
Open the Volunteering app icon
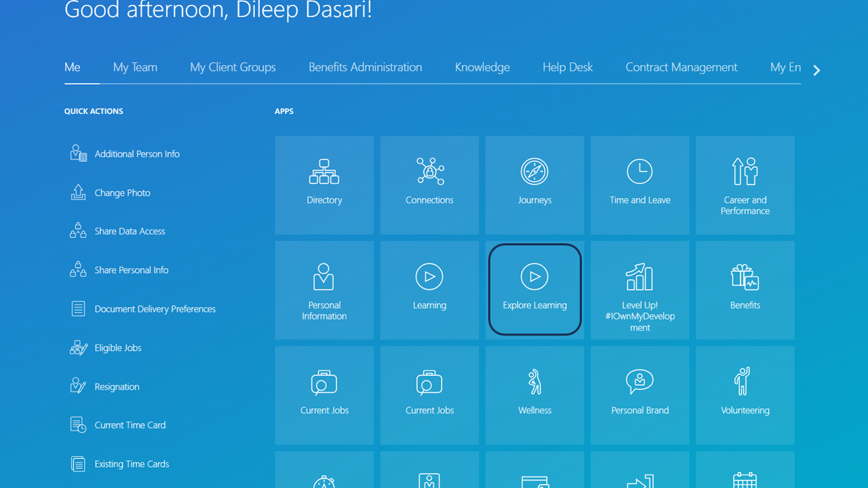click(745, 382)
